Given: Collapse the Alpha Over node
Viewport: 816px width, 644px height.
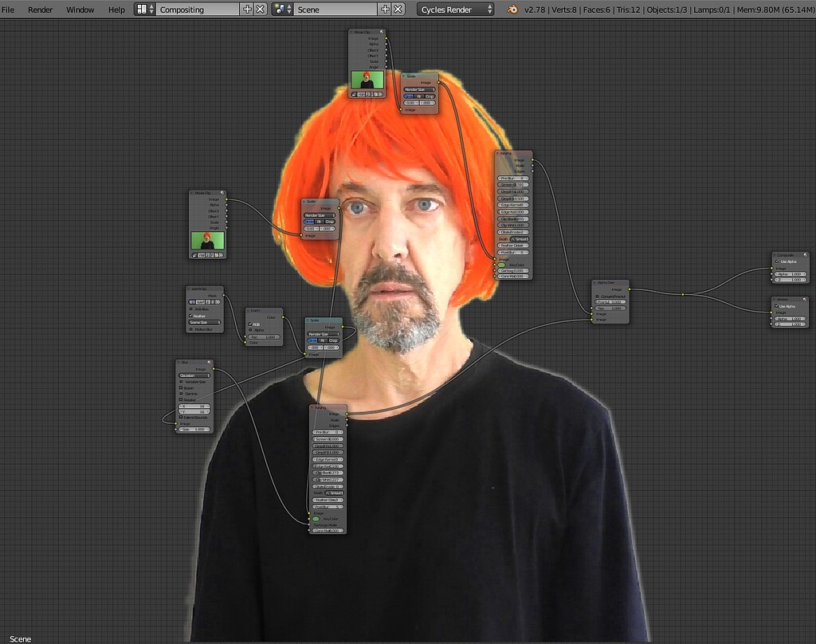Looking at the screenshot, I should [x=594, y=283].
